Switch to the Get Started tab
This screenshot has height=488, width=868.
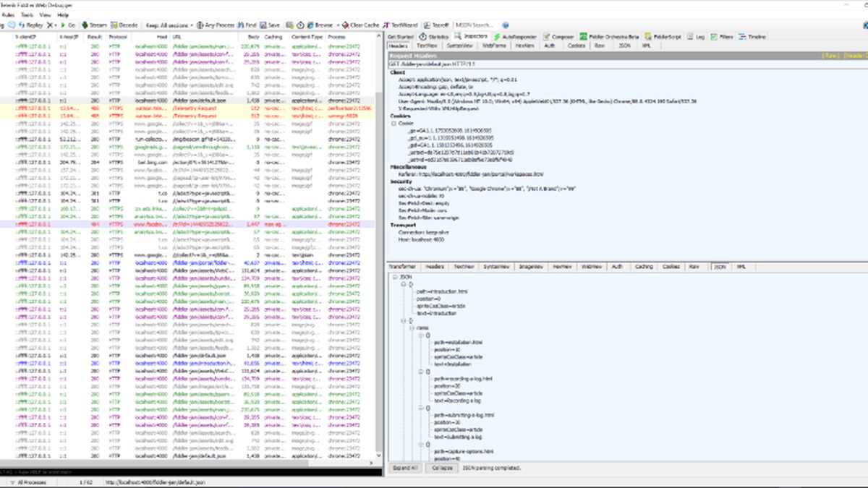pos(401,36)
